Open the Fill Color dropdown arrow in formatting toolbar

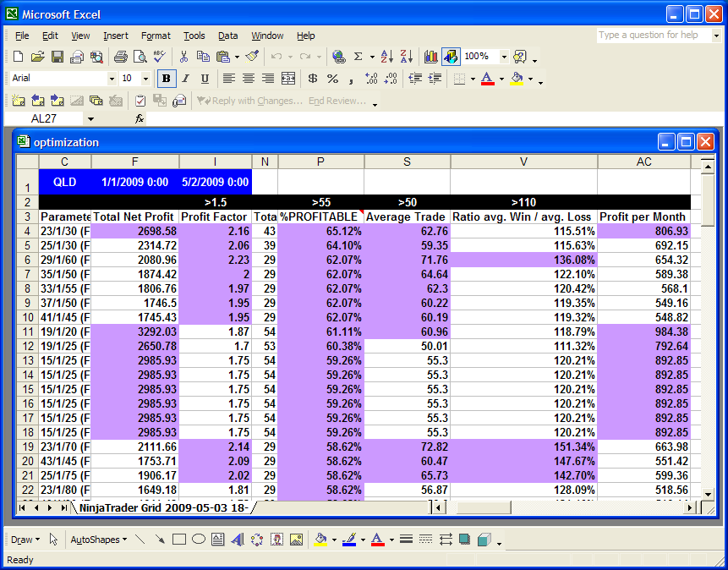pyautogui.click(x=531, y=79)
